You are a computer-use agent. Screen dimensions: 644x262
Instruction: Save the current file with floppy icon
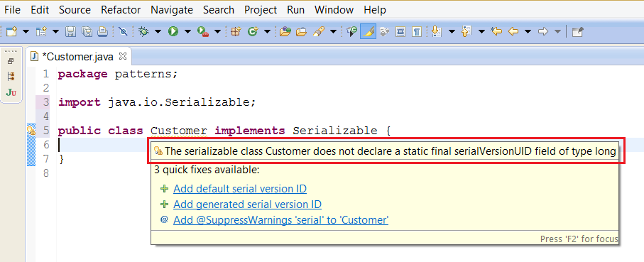(x=70, y=31)
